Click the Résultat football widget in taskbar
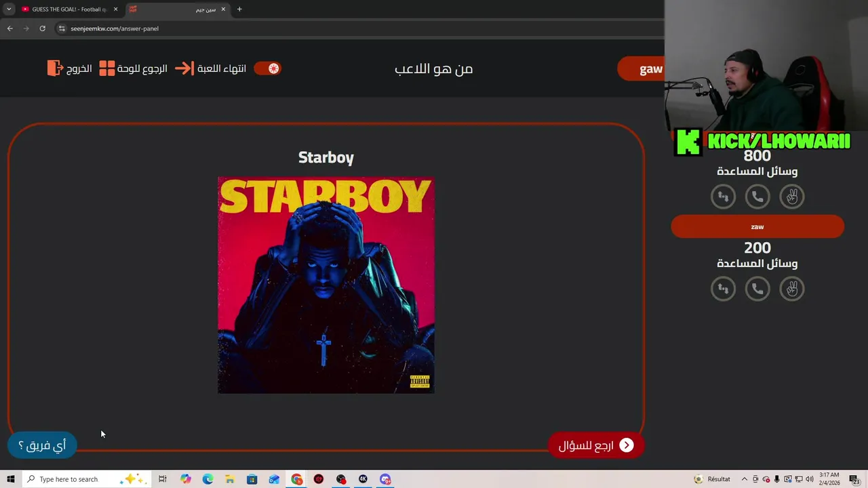The width and height of the screenshot is (868, 488). 712,479
